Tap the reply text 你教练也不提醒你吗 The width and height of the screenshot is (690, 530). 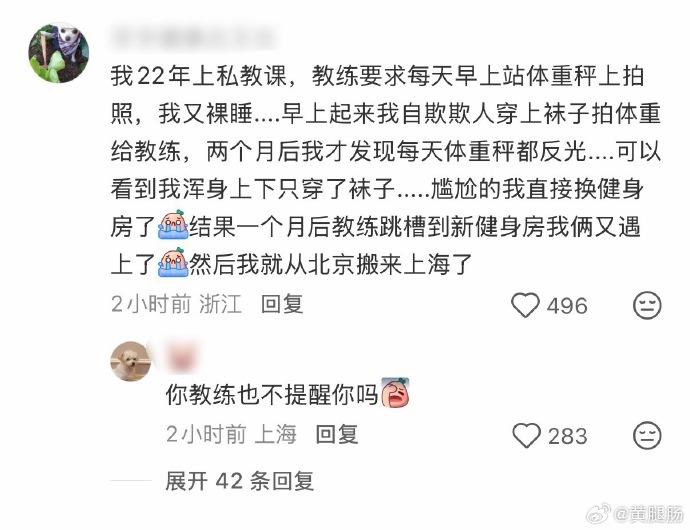[x=272, y=394]
